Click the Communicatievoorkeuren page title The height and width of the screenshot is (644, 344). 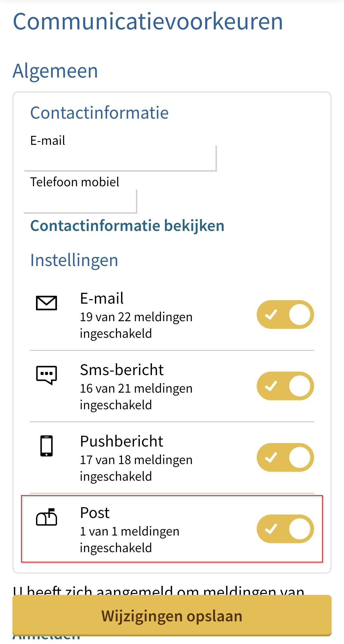[x=148, y=22]
